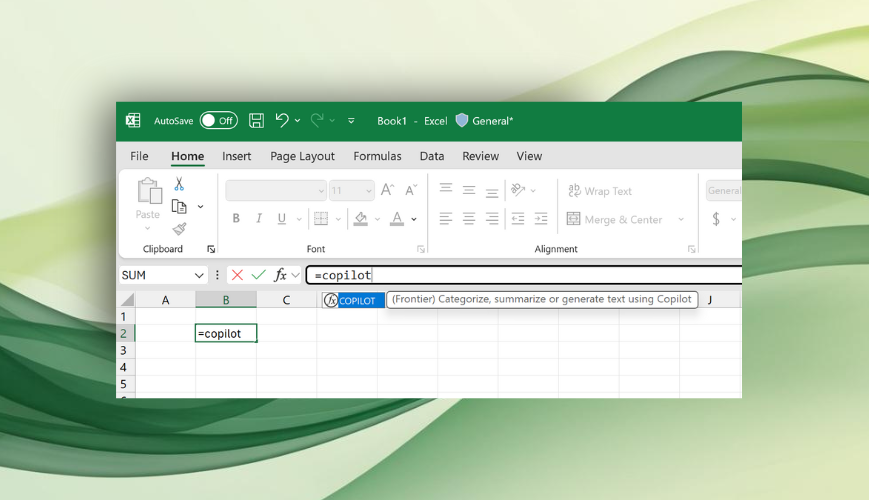Switch to the Review tab
The width and height of the screenshot is (869, 500).
click(480, 156)
